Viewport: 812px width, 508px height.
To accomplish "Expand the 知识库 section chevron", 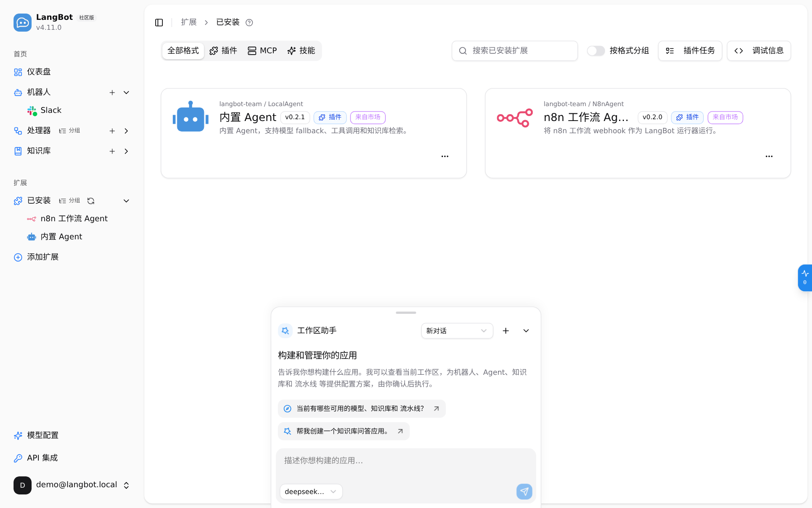I will coord(126,151).
